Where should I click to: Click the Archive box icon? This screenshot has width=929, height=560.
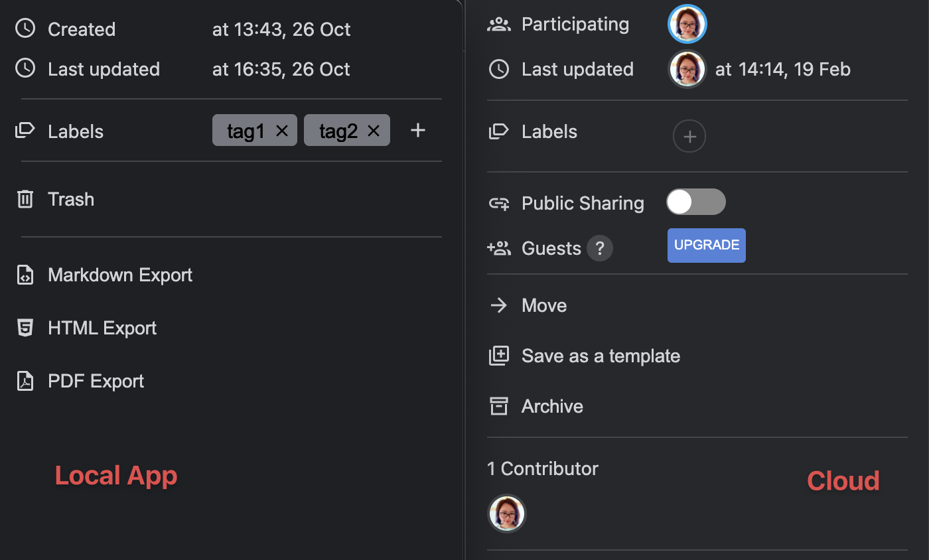tap(498, 406)
